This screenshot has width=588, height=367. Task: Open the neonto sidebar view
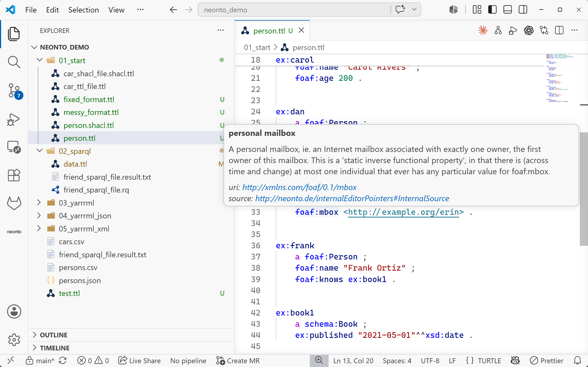[x=14, y=232]
